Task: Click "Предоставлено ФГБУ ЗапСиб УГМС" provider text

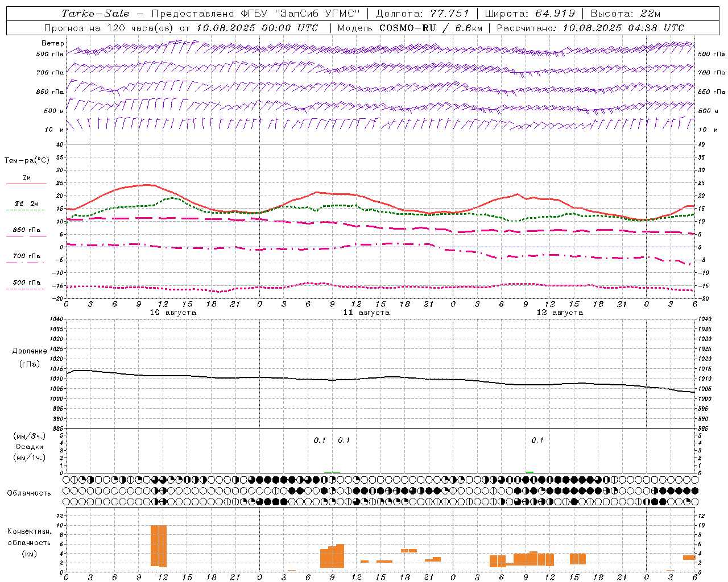Action: tap(256, 14)
